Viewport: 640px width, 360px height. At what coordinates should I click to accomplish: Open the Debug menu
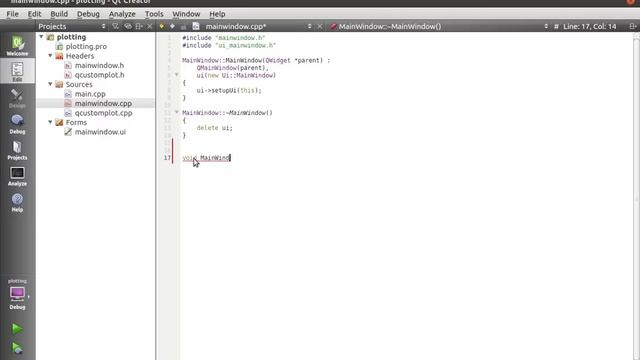88,13
